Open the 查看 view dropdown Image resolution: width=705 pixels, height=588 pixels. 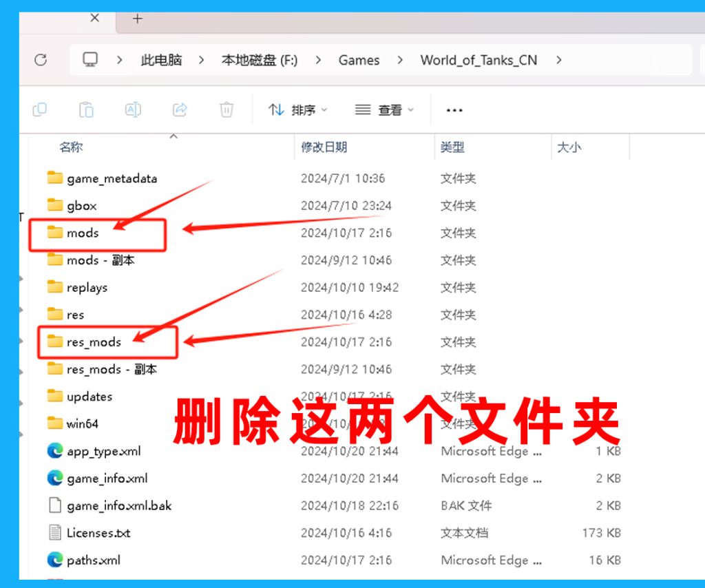[384, 109]
